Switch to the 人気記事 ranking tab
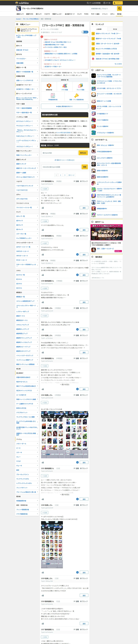Image resolution: width=138 pixels, height=644 pixels. [99, 29]
